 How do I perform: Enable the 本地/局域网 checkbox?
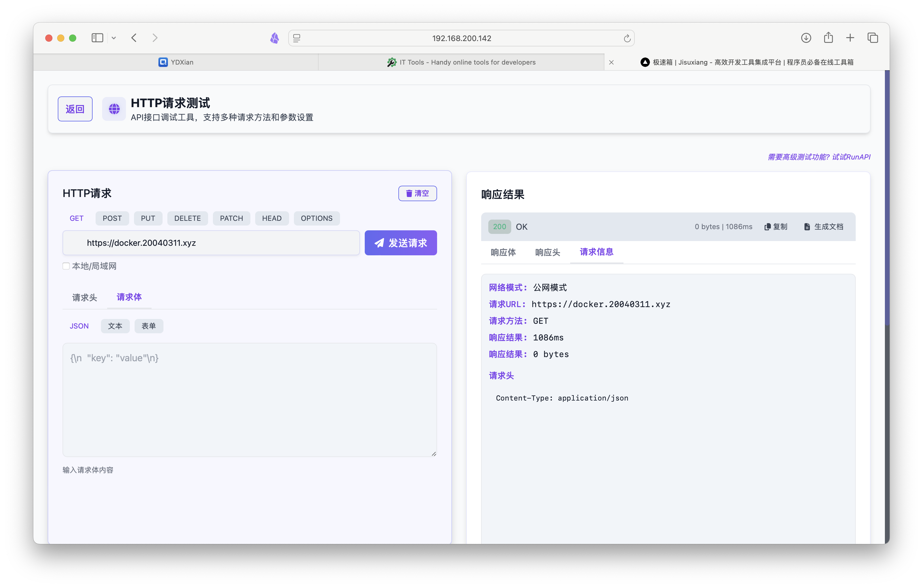(x=66, y=266)
